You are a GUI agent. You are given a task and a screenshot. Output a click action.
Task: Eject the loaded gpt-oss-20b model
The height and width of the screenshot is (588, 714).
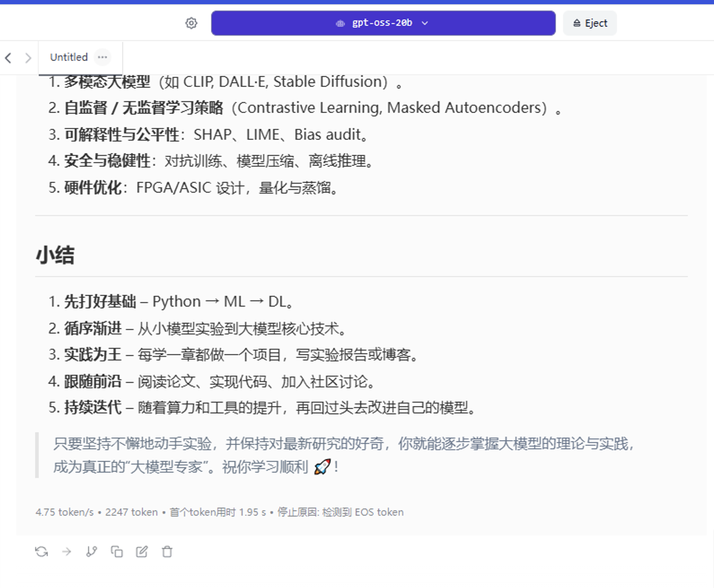pos(590,23)
